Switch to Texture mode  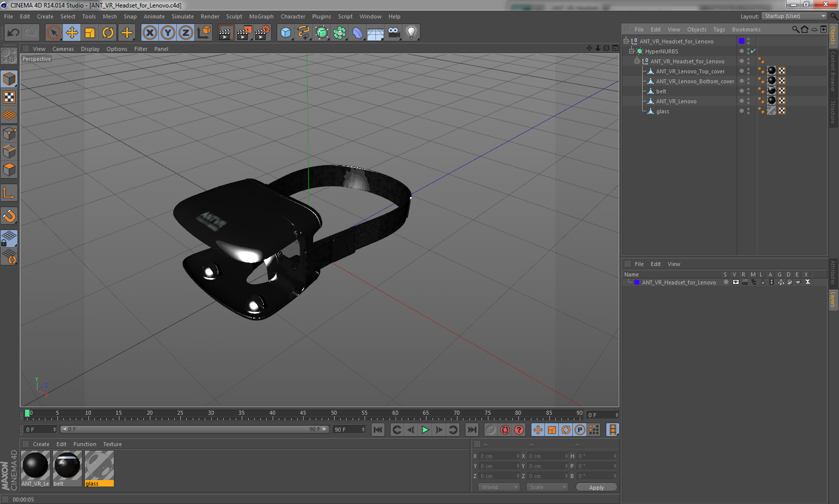9,97
